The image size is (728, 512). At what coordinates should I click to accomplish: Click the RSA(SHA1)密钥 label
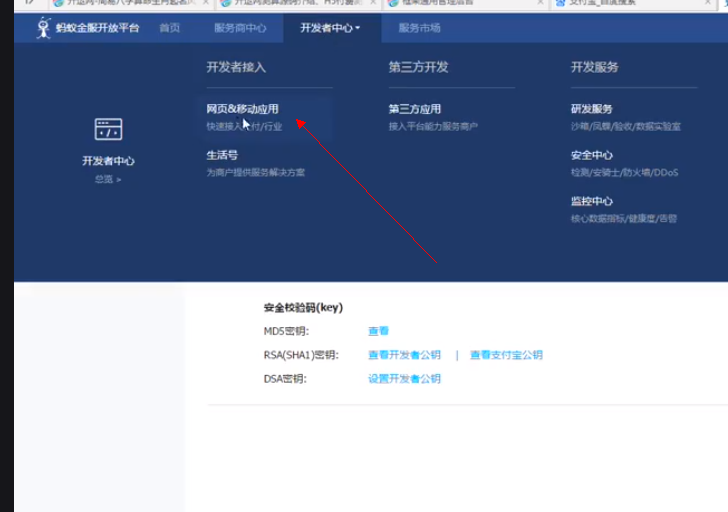(301, 355)
